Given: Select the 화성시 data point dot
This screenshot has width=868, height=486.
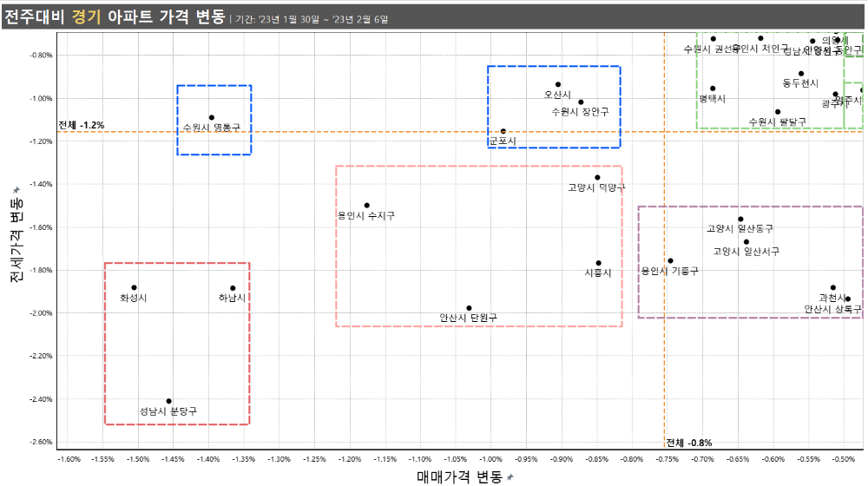Looking at the screenshot, I should tap(134, 288).
